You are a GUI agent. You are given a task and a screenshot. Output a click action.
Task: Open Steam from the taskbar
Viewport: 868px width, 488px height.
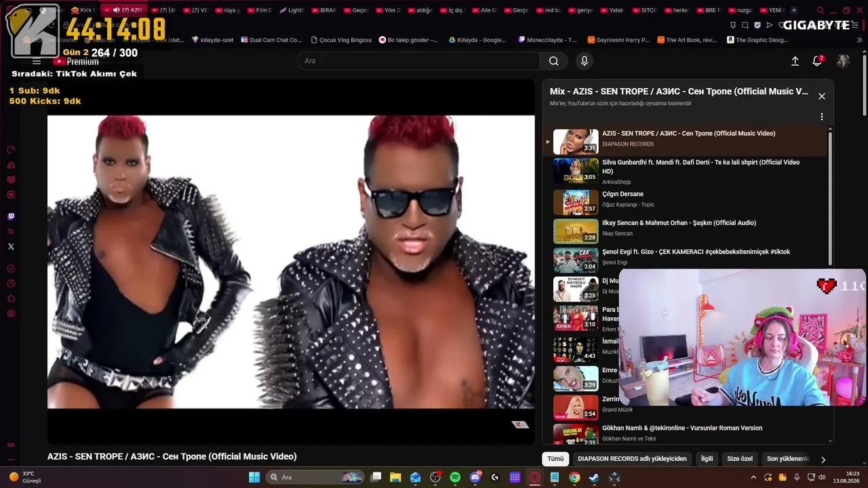click(x=594, y=477)
